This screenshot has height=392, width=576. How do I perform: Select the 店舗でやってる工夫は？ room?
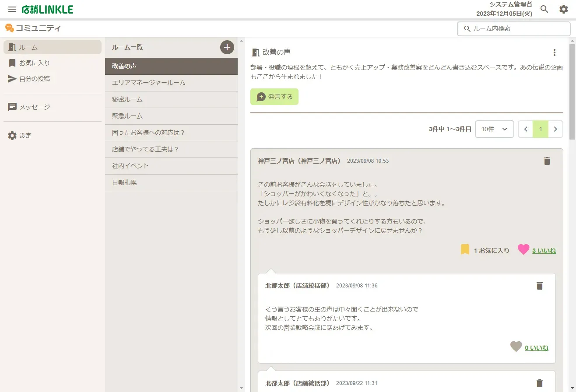point(171,149)
